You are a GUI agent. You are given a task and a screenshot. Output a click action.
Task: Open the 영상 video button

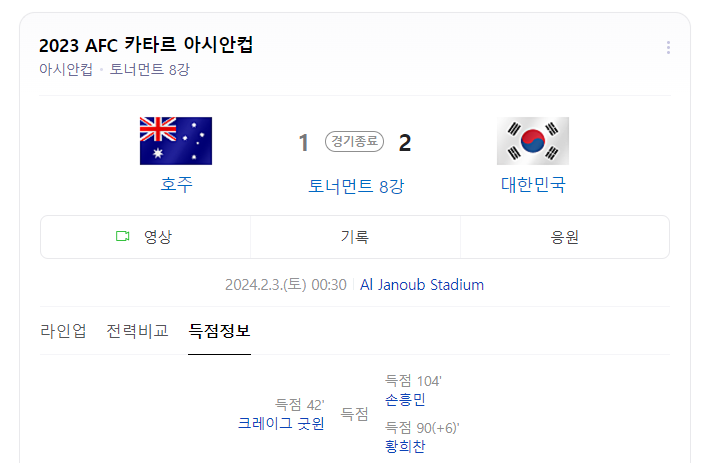(146, 237)
